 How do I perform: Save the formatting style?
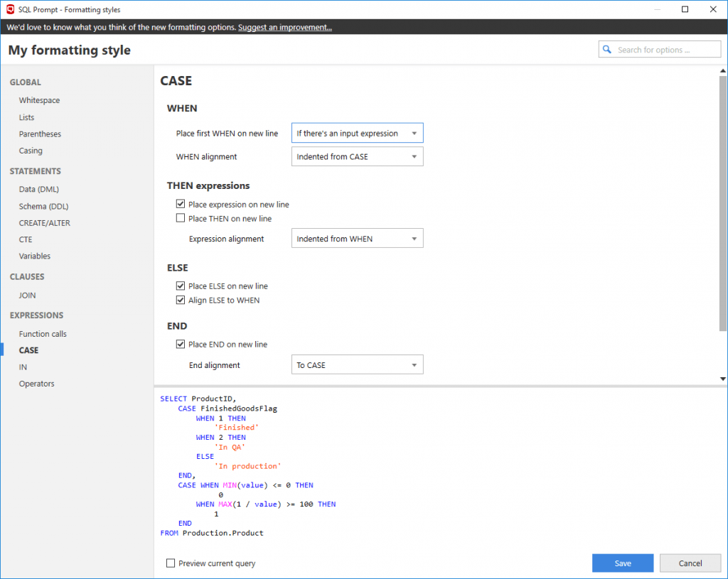tap(622, 562)
